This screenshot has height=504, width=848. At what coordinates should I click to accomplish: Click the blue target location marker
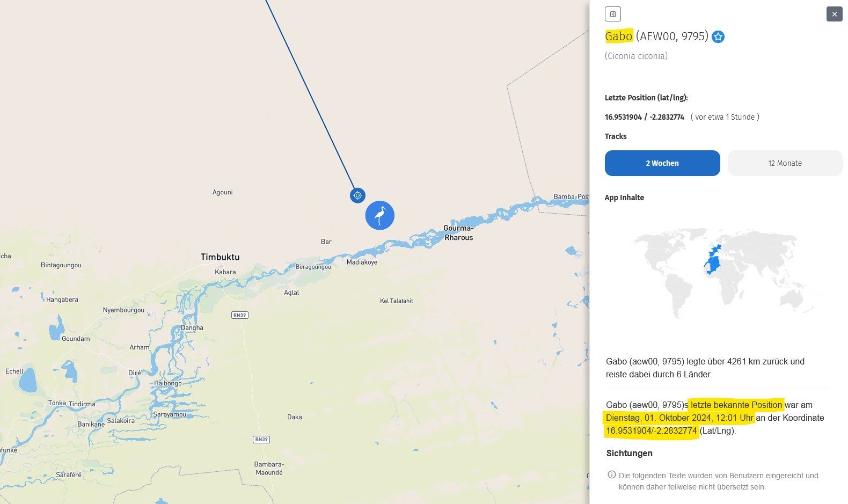pos(357,195)
